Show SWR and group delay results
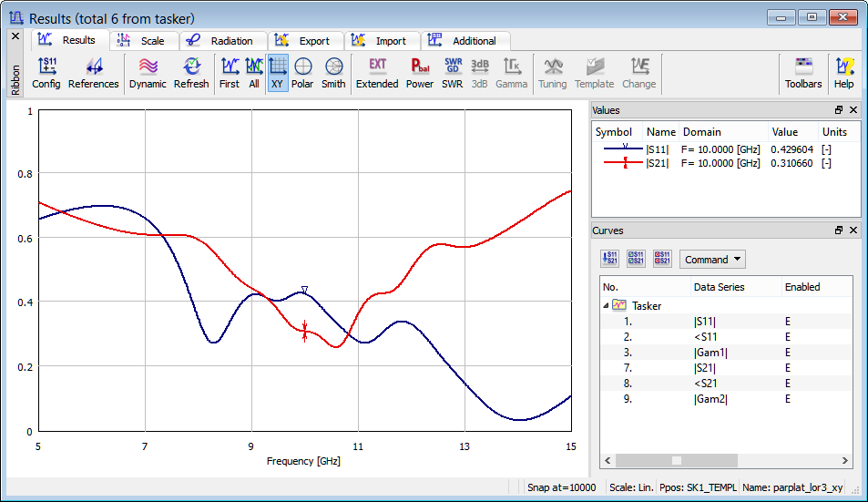Image resolution: width=868 pixels, height=502 pixels. pyautogui.click(x=453, y=73)
